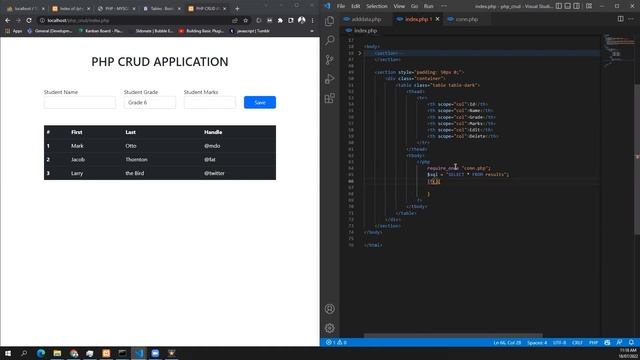Screen dimensions: 640x360
Task: Click the CRLF end of line setting
Action: click(x=577, y=342)
